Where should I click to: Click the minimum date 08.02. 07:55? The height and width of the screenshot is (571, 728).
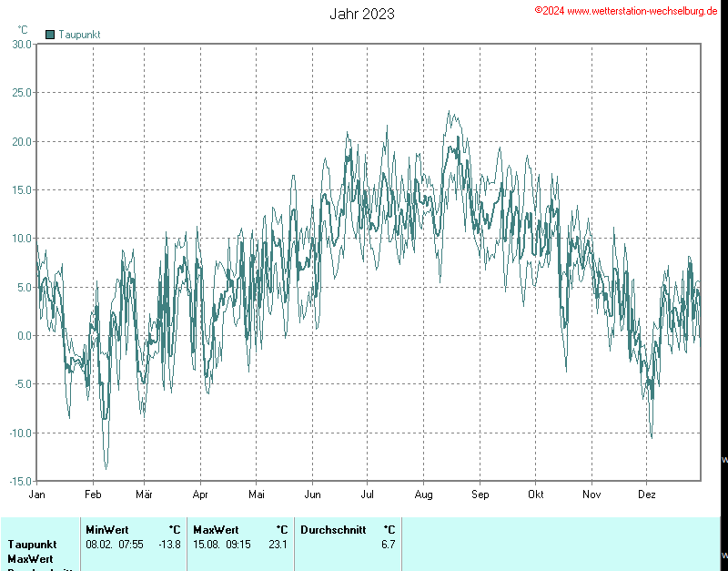point(115,544)
